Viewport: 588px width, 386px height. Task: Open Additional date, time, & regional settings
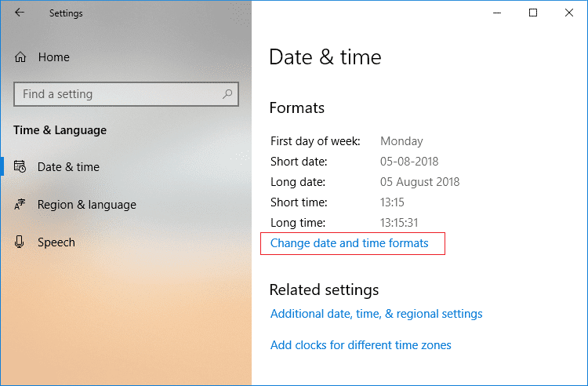pos(376,314)
